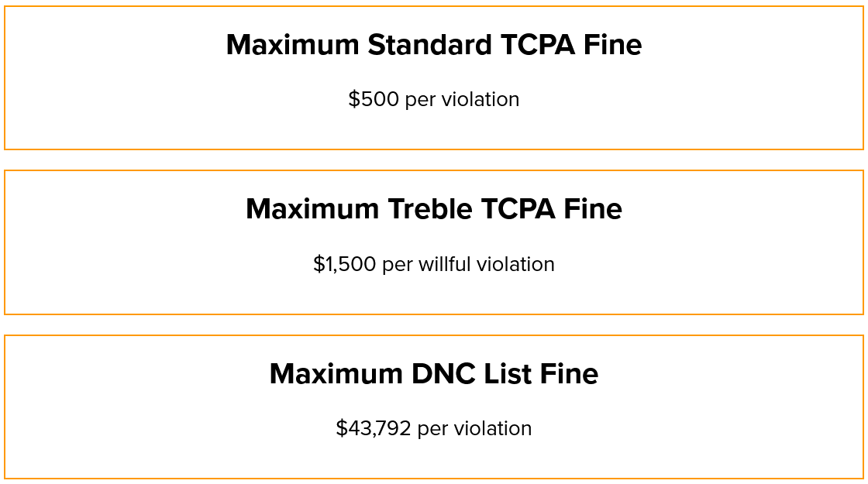Click the $1,500 amount

(344, 264)
